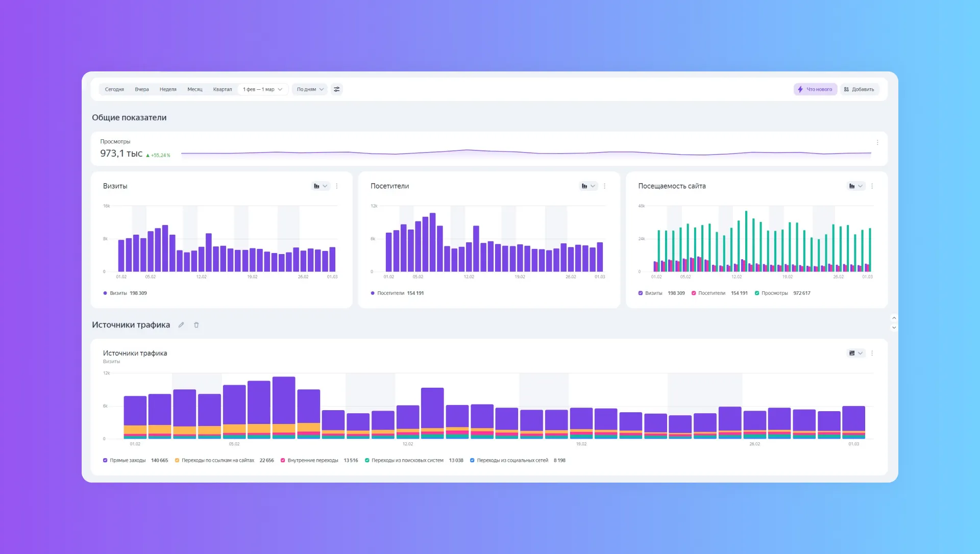
Task: Select the Сегодня period tab
Action: point(114,89)
